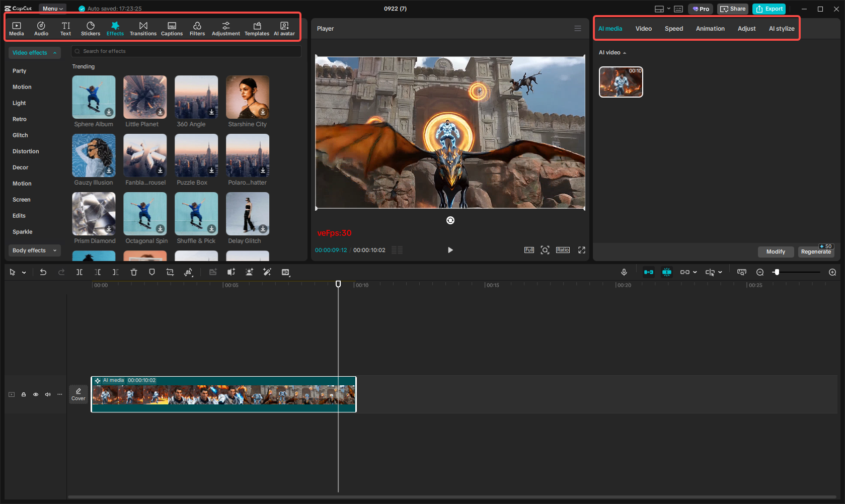Switch to the Animation tab
This screenshot has width=845, height=504.
tap(710, 29)
